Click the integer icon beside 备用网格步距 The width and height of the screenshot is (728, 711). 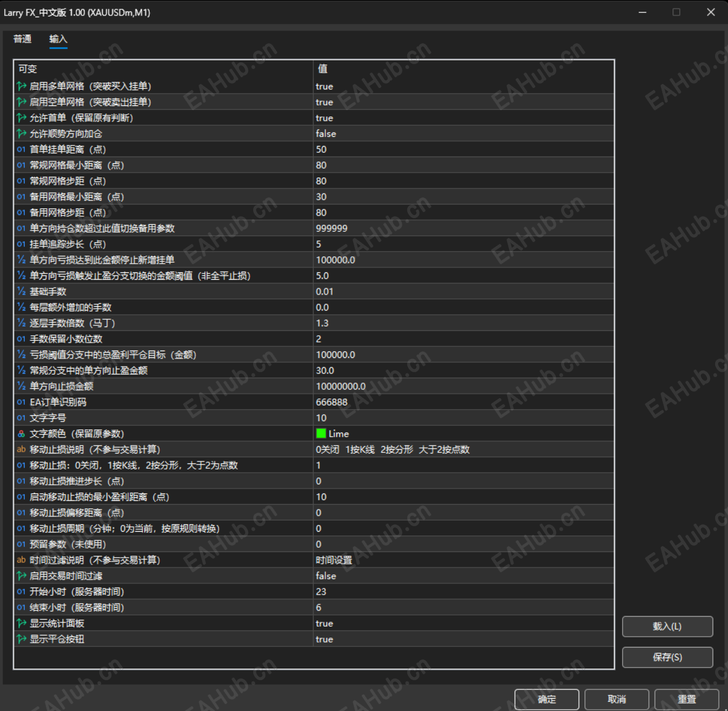[22, 212]
